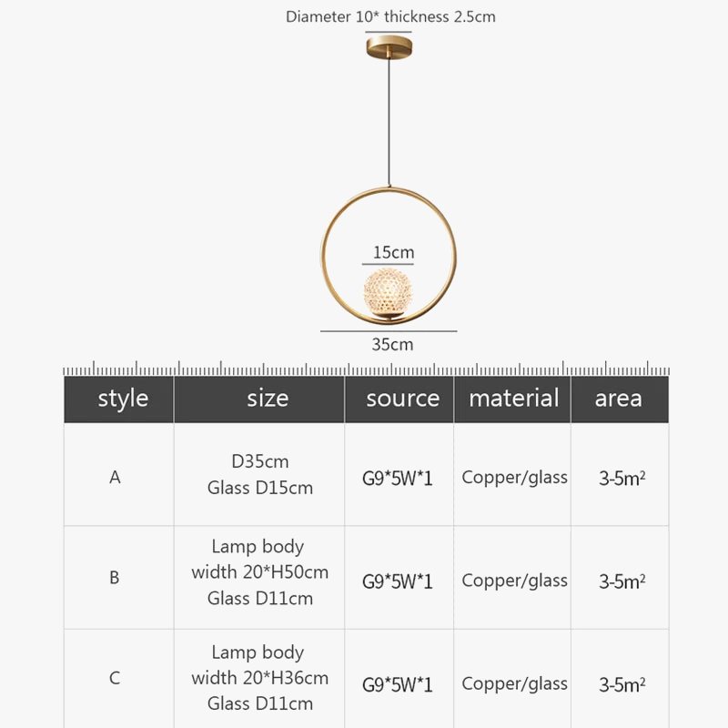Click the 15cm dimension label
The image size is (728, 728).
pos(393,252)
